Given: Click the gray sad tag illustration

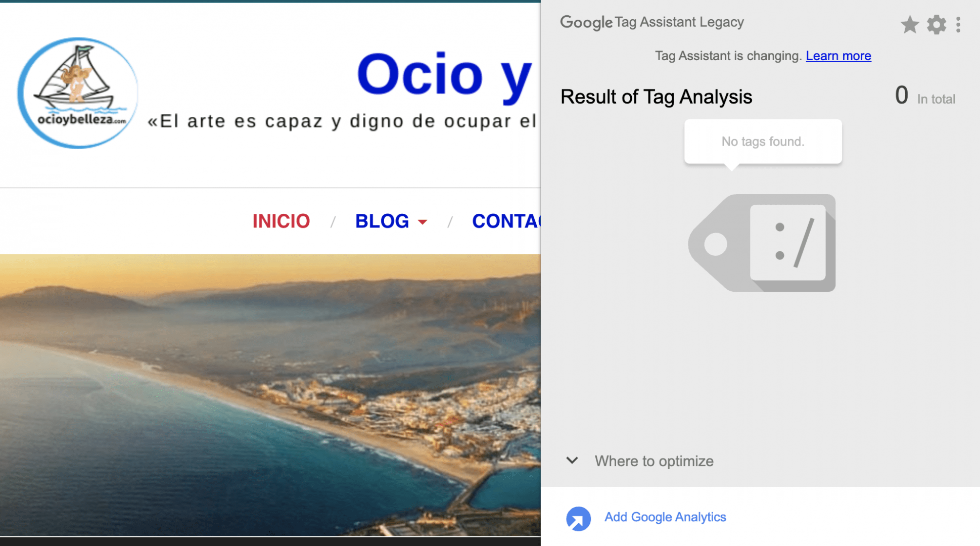Looking at the screenshot, I should click(762, 243).
